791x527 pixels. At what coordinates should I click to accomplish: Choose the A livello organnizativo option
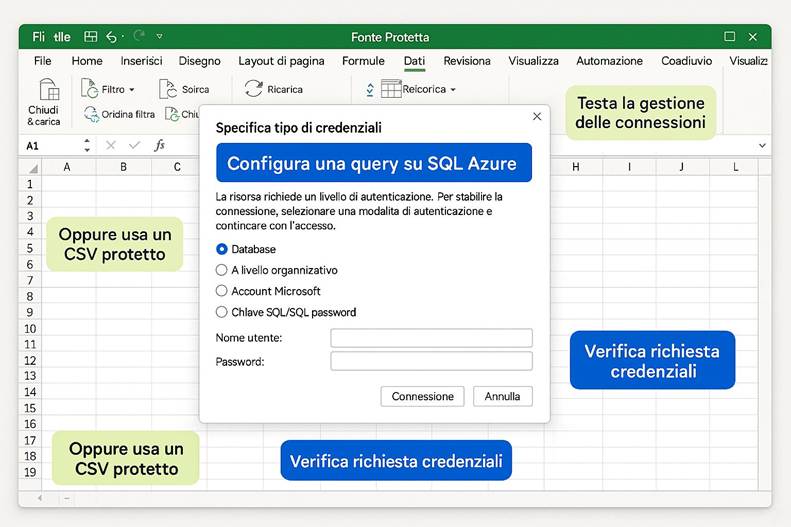pyautogui.click(x=222, y=270)
